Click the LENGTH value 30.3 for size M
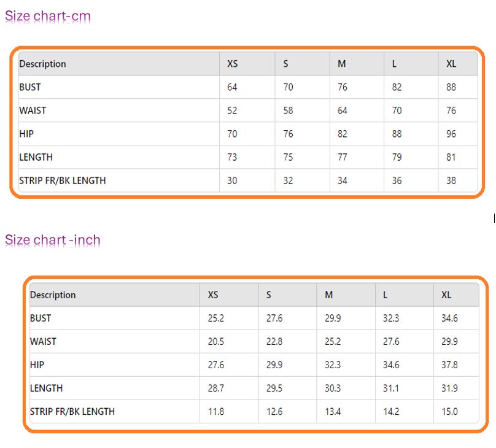496x448 pixels. point(333,388)
